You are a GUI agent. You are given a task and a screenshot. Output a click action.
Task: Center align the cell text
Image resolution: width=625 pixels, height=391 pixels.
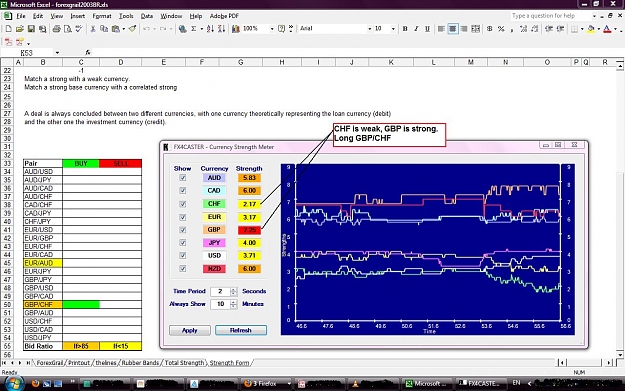(x=452, y=29)
